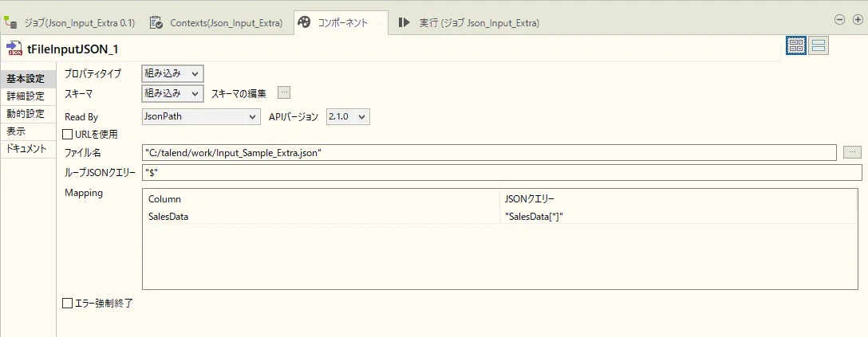Click the run play icon on 実行 tab
The image size is (868, 337).
pyautogui.click(x=404, y=22)
